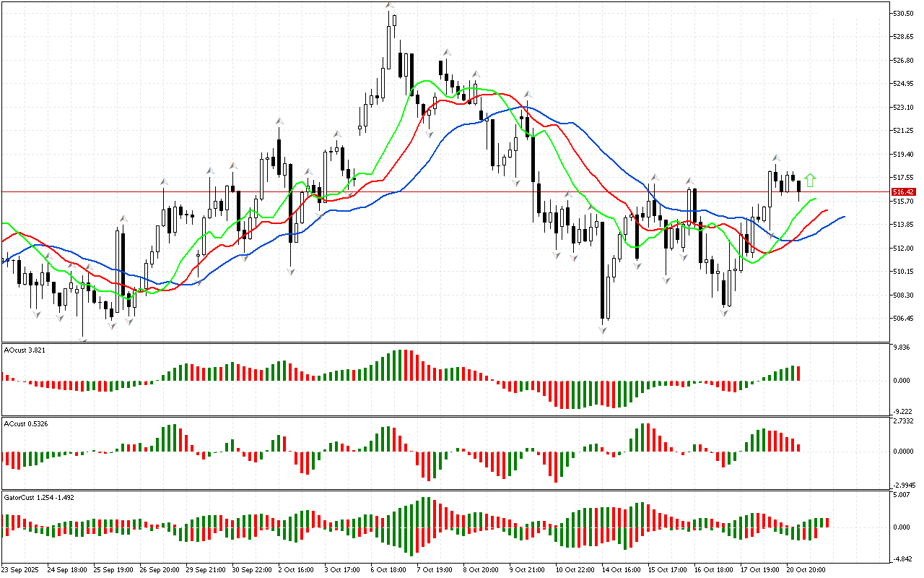Select the fractal arrow above the 530.50 peak

tap(389, 6)
